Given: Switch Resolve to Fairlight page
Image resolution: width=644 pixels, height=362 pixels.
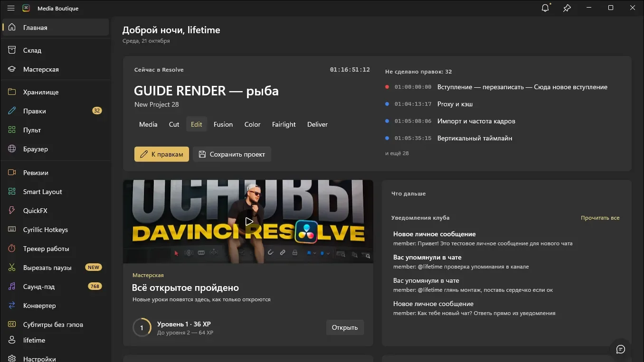Looking at the screenshot, I should coord(284,124).
